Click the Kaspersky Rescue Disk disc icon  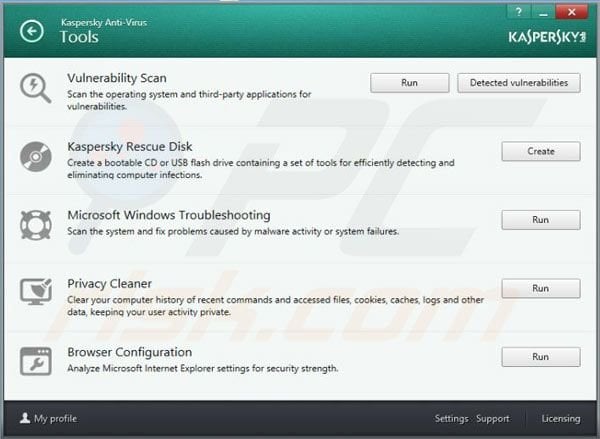36,157
